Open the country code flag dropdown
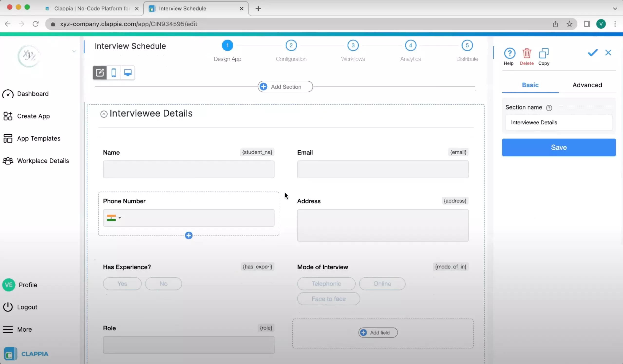 click(114, 218)
